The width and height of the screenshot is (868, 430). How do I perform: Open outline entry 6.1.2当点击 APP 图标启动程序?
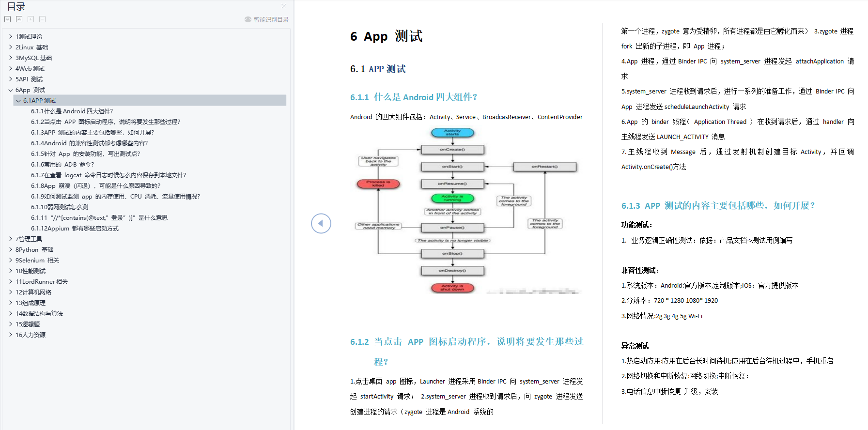point(106,122)
